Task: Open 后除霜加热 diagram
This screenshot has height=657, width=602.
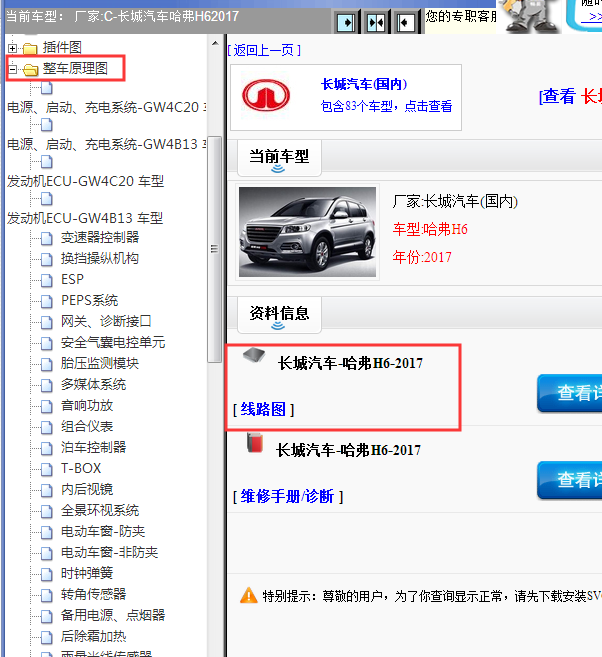Action: tap(93, 636)
